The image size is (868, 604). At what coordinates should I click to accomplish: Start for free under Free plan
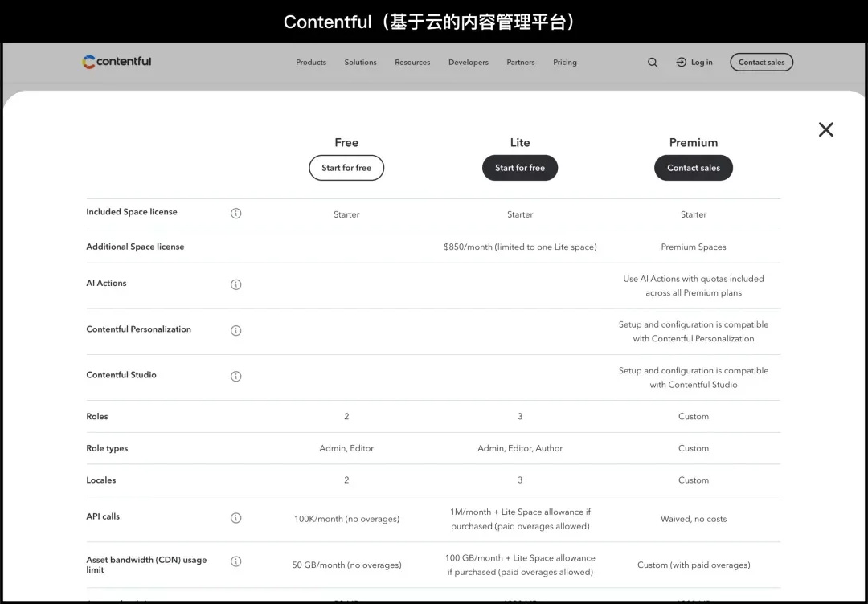(346, 168)
